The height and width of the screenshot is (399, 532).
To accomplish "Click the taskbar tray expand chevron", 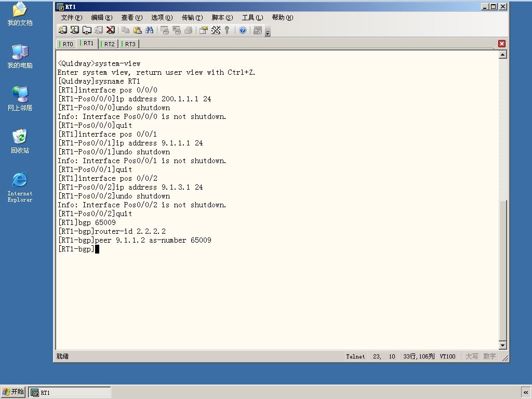I will point(526,392).
